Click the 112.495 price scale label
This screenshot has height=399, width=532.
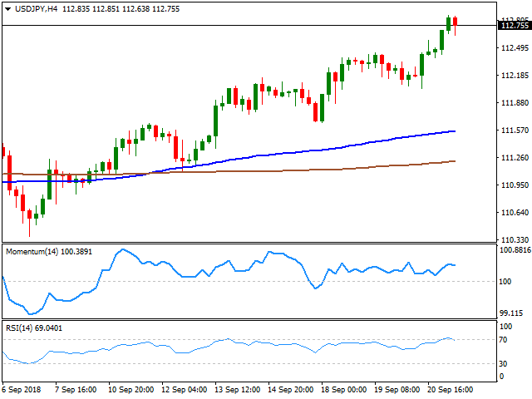515,48
